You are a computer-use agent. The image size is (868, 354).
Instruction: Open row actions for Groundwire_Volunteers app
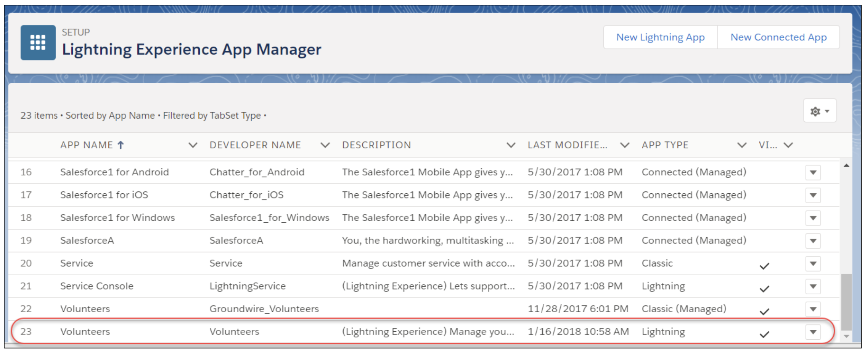813,309
